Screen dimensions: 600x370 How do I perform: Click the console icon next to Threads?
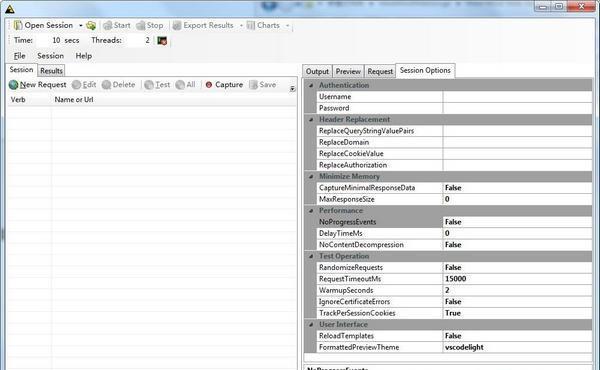(162, 41)
